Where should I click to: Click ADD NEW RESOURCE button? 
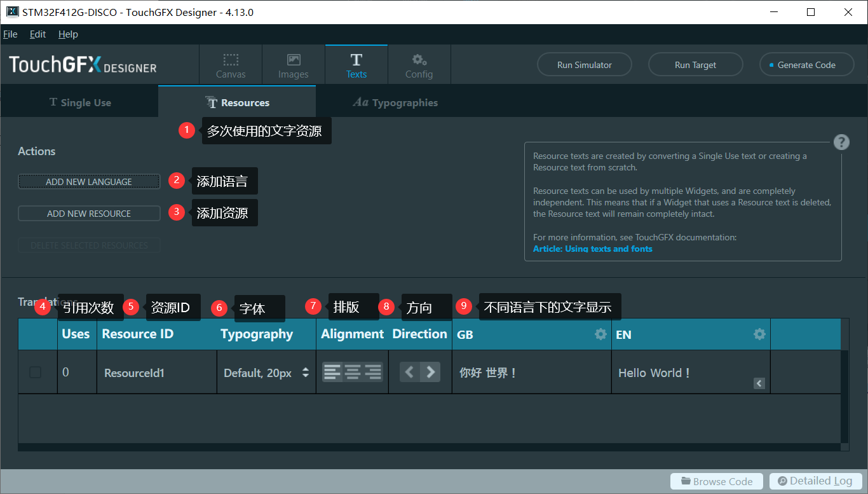click(89, 214)
